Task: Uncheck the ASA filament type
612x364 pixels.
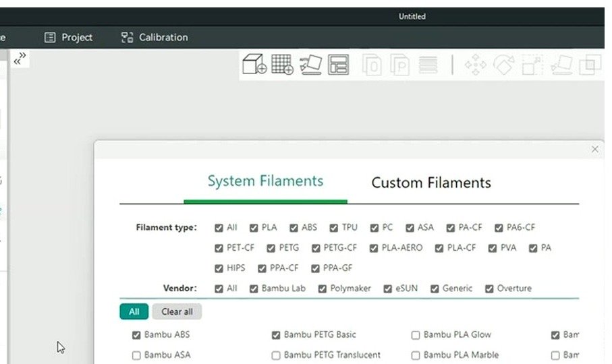Action: coord(410,228)
